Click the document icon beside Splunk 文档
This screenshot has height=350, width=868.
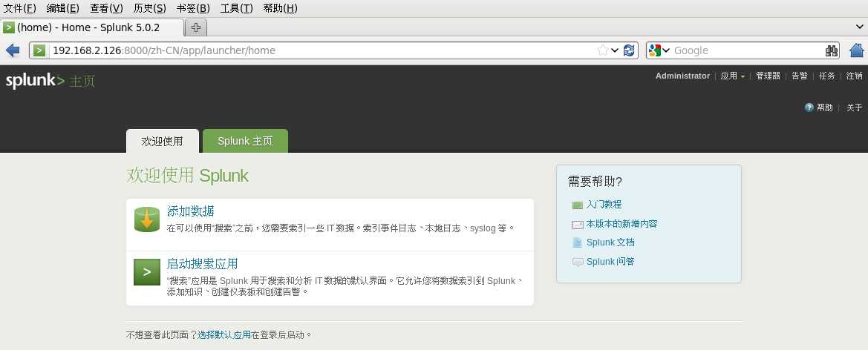coord(578,242)
